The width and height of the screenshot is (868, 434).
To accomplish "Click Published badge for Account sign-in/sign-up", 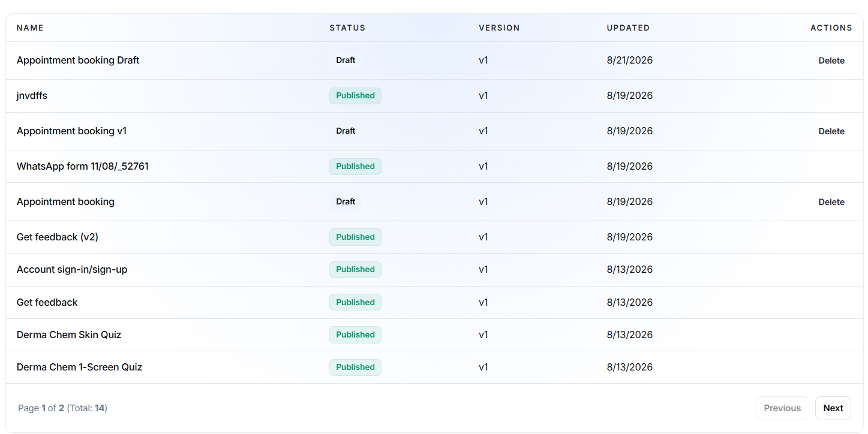I will [x=355, y=270].
